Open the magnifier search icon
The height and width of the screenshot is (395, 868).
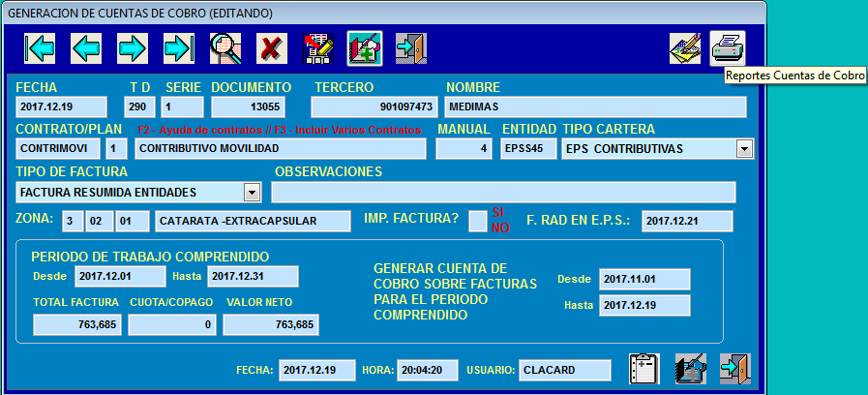(225, 48)
